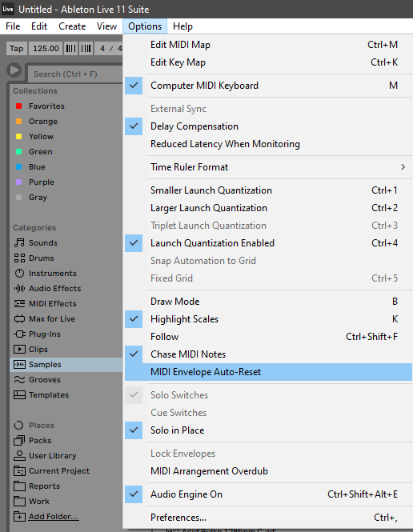This screenshot has width=413, height=532.
Task: Select the Max for Live icon
Action: (19, 319)
